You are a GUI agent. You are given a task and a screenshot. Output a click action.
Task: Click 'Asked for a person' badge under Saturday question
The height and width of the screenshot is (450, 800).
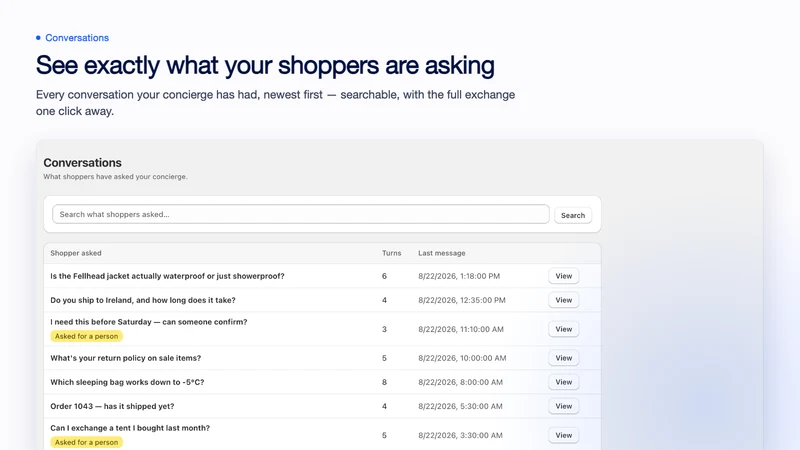point(86,336)
